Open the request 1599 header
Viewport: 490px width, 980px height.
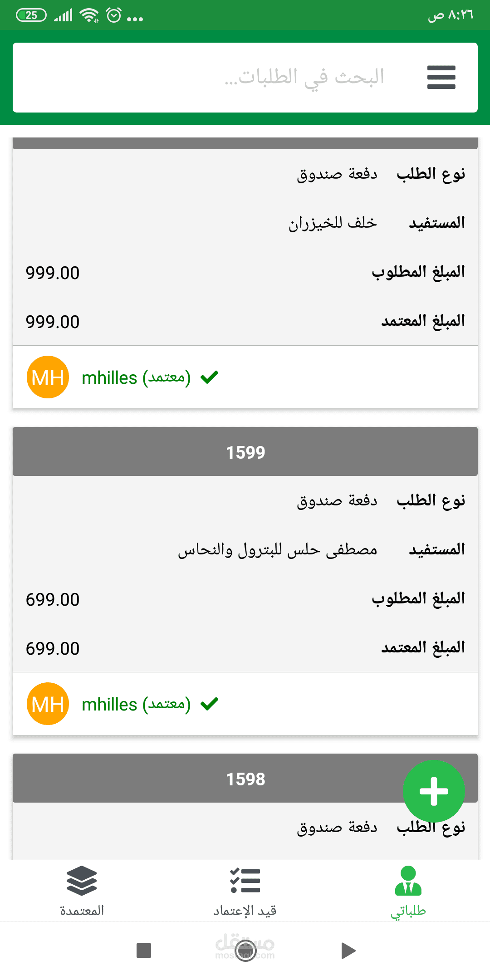[x=245, y=452]
